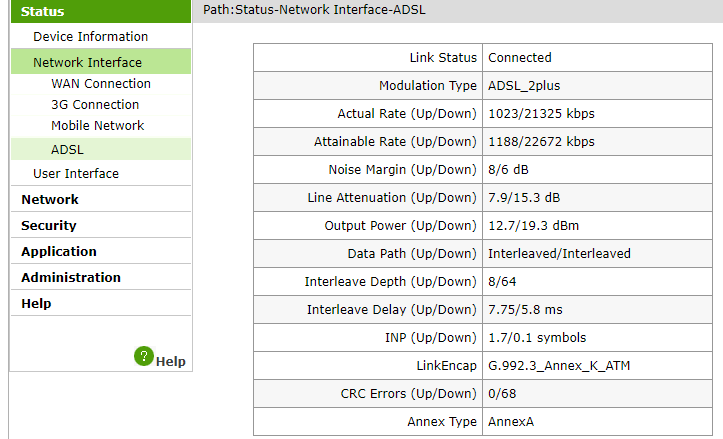
Task: Click the Actual Rate value 1023/21325 kbps
Action: click(541, 114)
